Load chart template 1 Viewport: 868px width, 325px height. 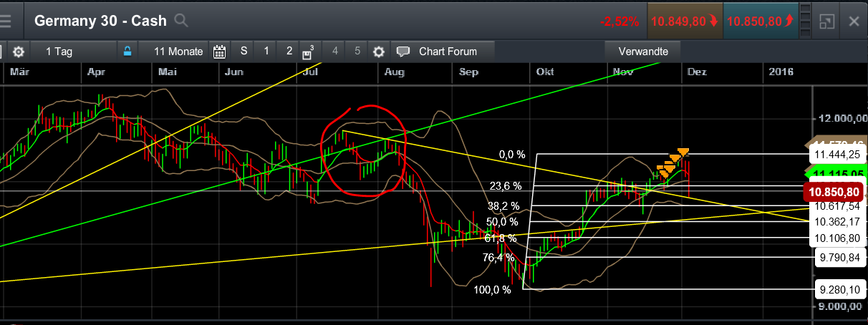coord(266,51)
